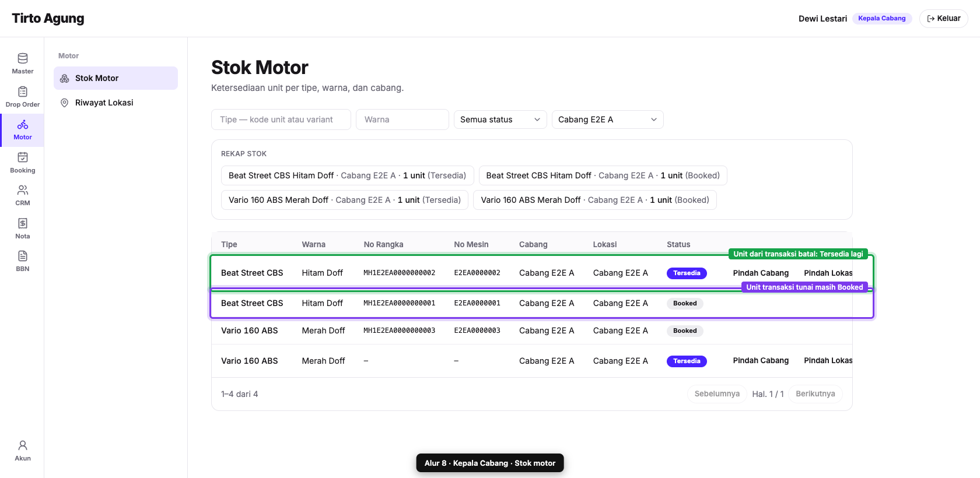Click the Riwayat Lokasi pin icon
The height and width of the screenshot is (478, 980).
[x=65, y=103]
